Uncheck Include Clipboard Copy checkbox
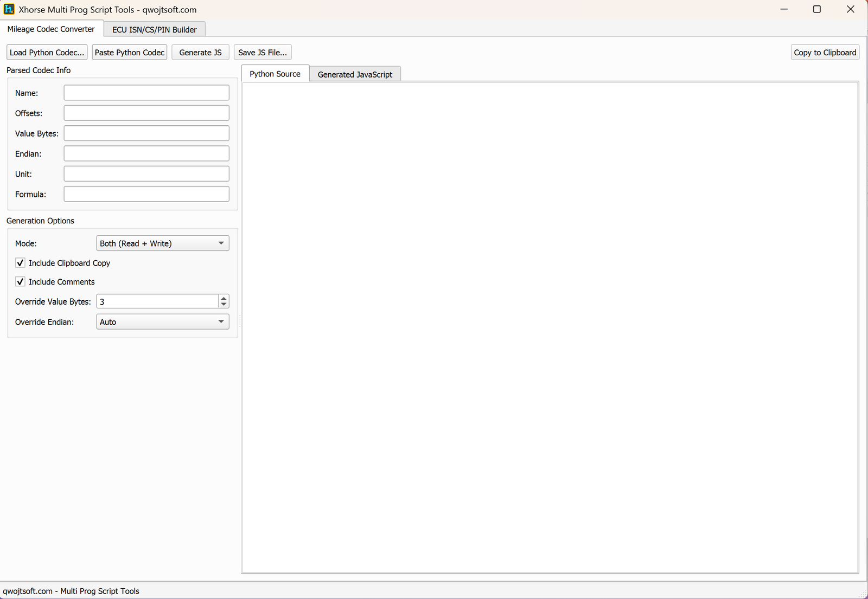The image size is (868, 599). [20, 263]
